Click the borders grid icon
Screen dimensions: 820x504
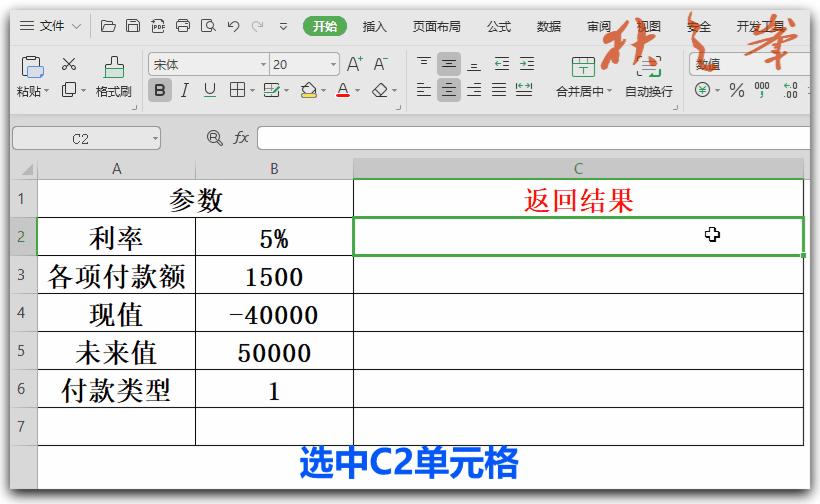pos(237,90)
